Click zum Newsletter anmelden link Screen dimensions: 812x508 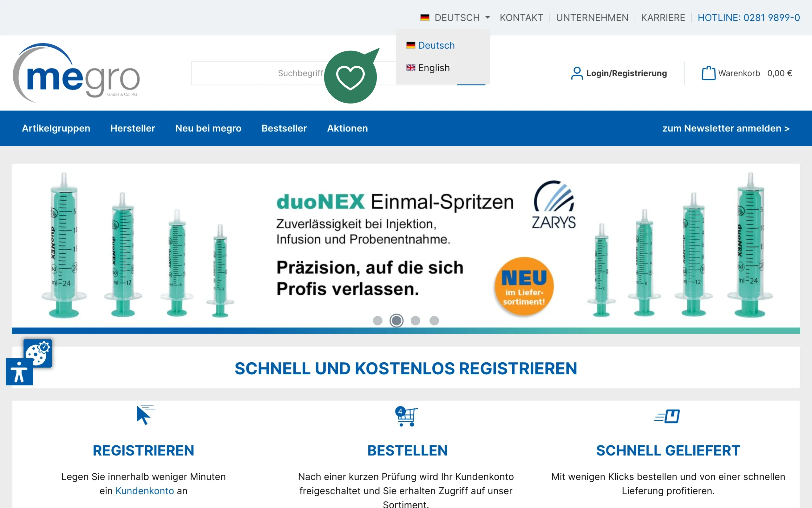tap(726, 128)
